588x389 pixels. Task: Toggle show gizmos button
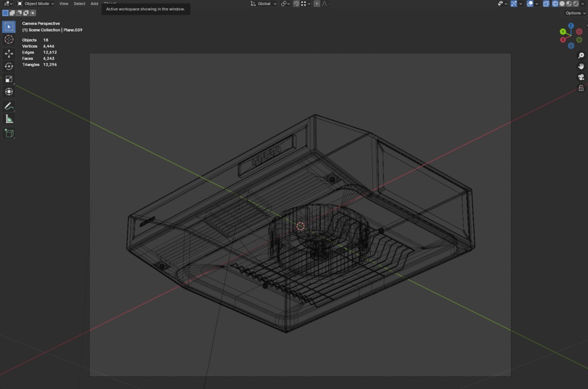(x=514, y=4)
